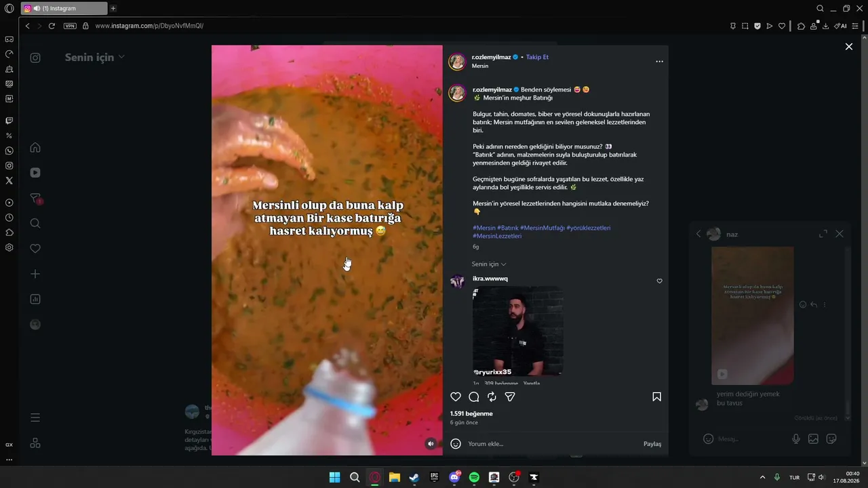Screen dimensions: 868x488
Task: Open X (Twitter) in the Opera sidebar
Action: (9, 181)
